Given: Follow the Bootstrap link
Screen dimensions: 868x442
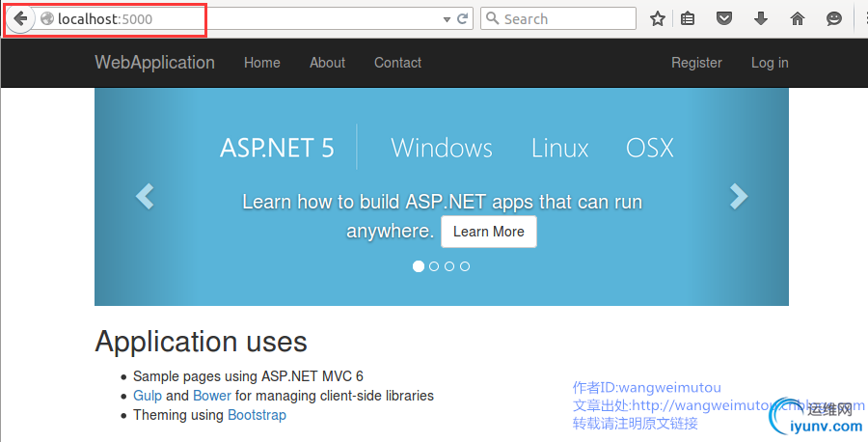Looking at the screenshot, I should click(x=257, y=415).
